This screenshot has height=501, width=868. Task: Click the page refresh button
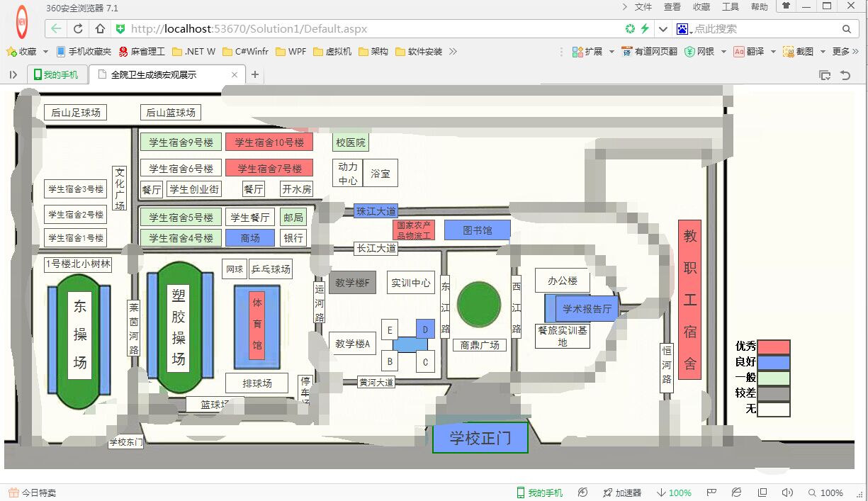pyautogui.click(x=78, y=29)
